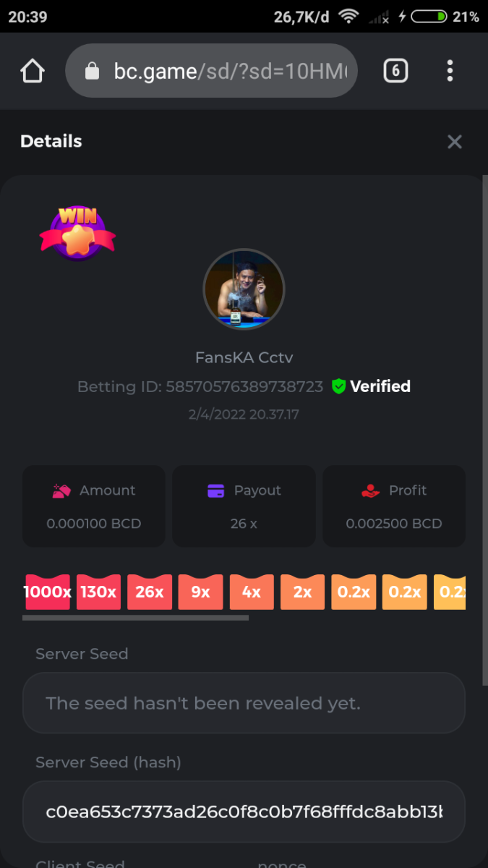The width and height of the screenshot is (488, 868).
Task: Tap the bc.game URL address bar
Action: click(x=211, y=71)
